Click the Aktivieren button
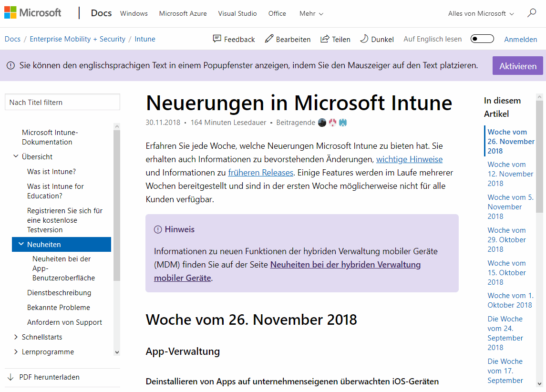Image resolution: width=546 pixels, height=392 pixels. click(x=517, y=65)
